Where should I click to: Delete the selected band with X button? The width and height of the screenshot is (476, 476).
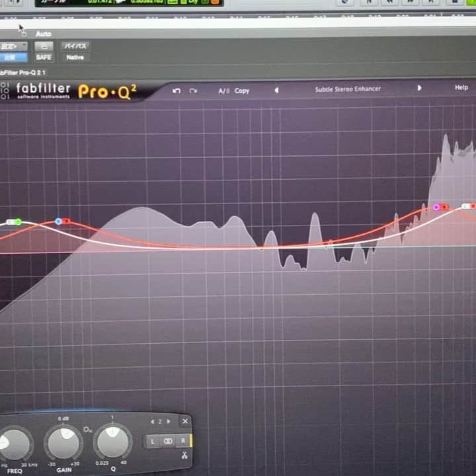(x=185, y=421)
